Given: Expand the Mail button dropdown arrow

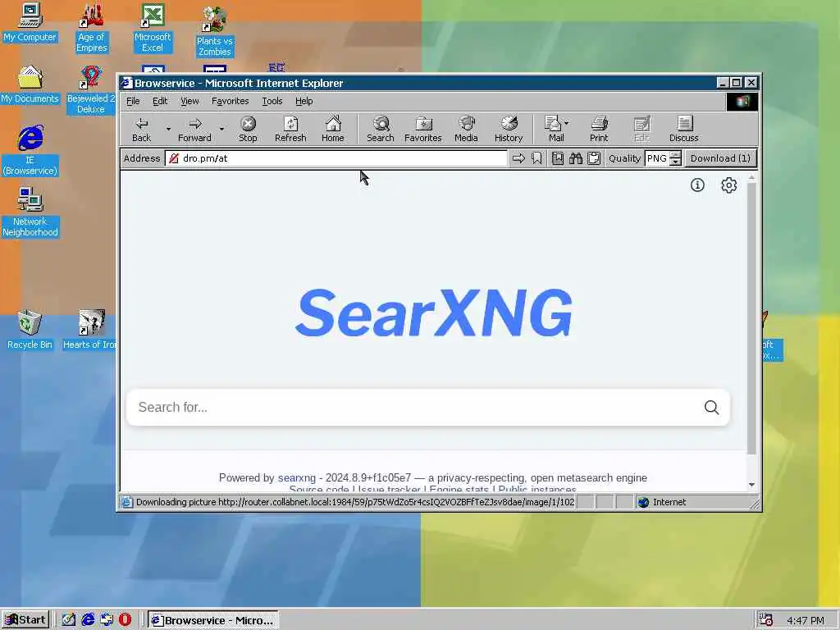Looking at the screenshot, I should (x=567, y=123).
